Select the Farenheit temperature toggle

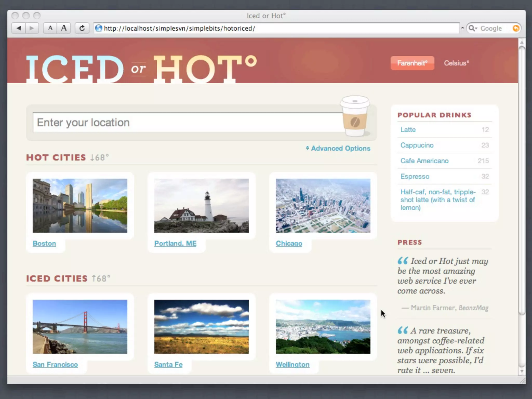coord(412,63)
